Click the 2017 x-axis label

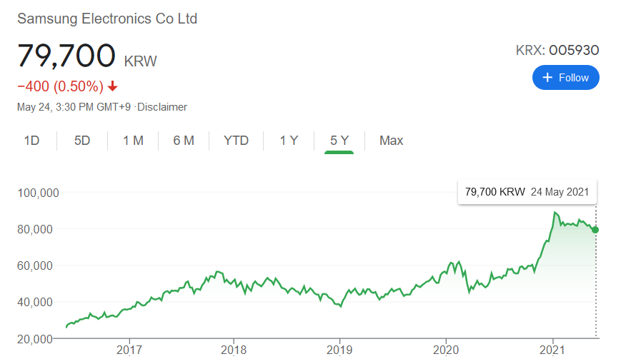pos(129,350)
